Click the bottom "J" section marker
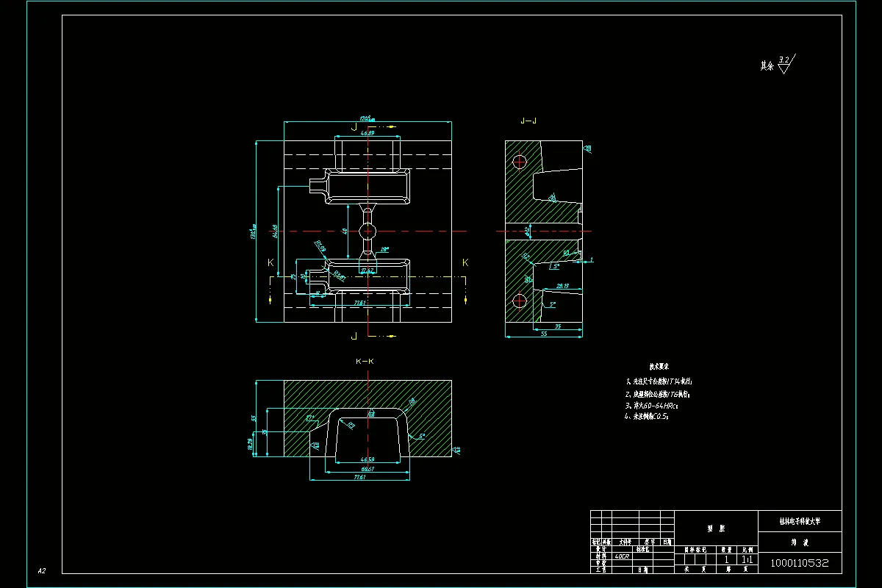882x588 pixels. (x=354, y=336)
